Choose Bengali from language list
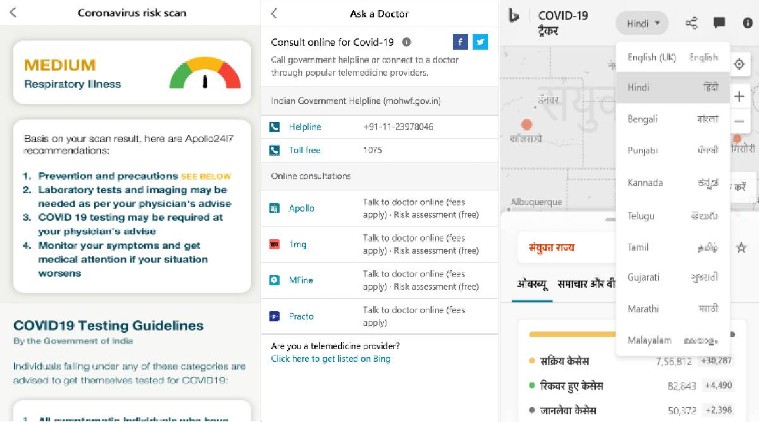The width and height of the screenshot is (759, 422). point(672,119)
